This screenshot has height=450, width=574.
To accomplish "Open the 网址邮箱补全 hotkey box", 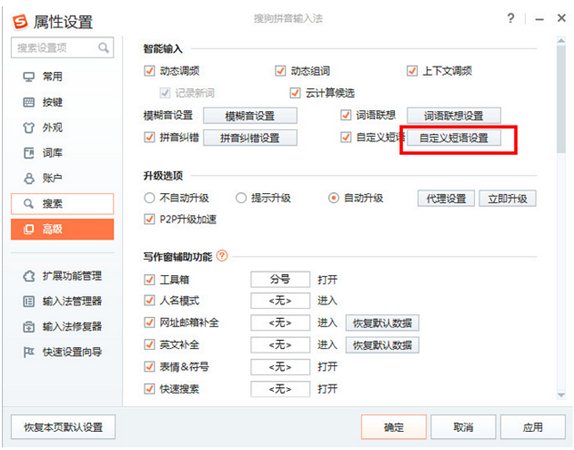I will 280,323.
